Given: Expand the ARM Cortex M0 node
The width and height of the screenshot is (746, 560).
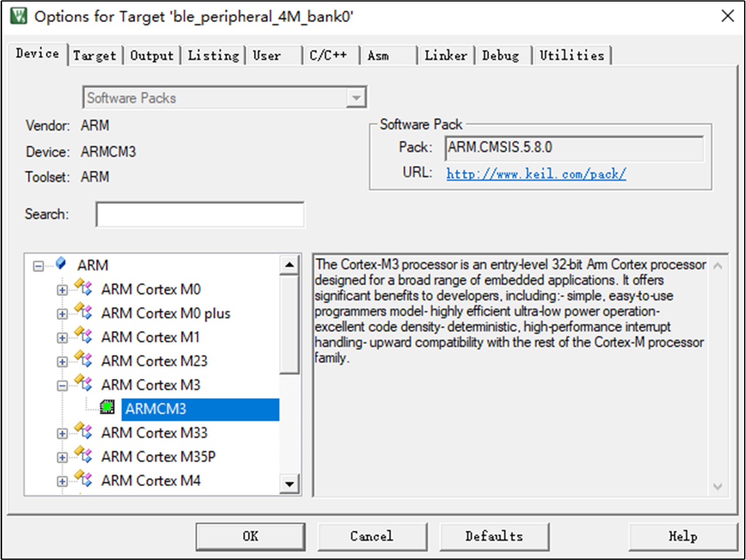Looking at the screenshot, I should (x=62, y=290).
